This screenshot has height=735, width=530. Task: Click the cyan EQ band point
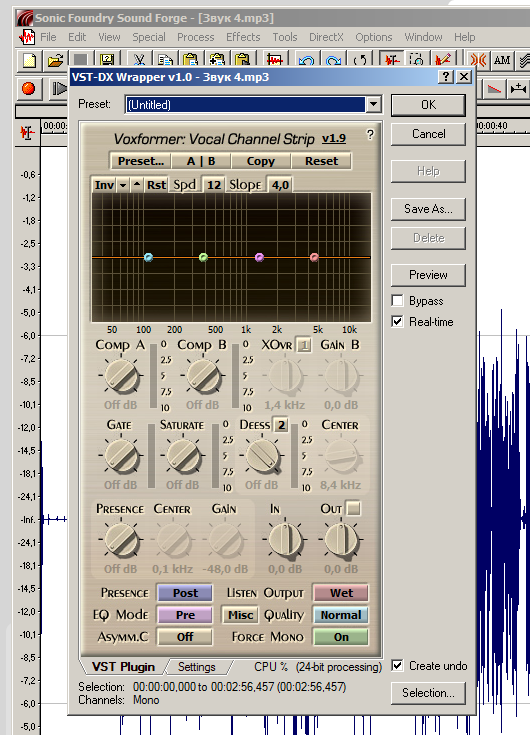[149, 257]
